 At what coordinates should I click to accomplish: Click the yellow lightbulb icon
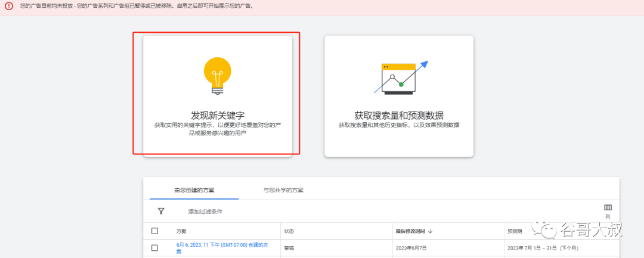pyautogui.click(x=217, y=76)
